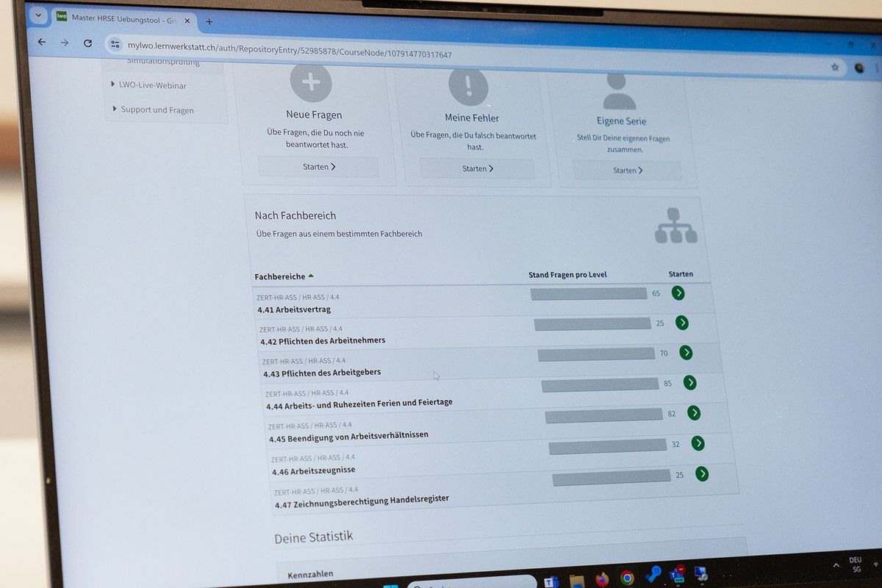The width and height of the screenshot is (882, 588).
Task: Open a new browser tab
Action: (x=209, y=21)
